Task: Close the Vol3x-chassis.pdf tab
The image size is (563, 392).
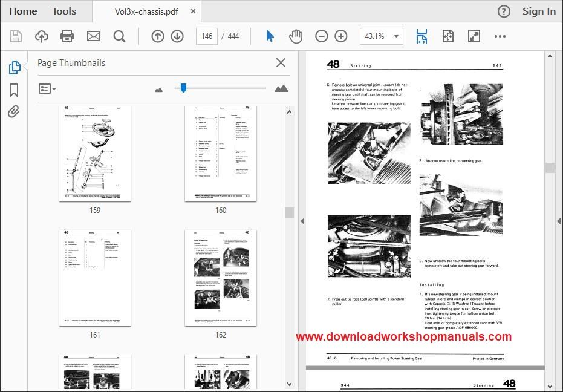Action: tap(193, 11)
